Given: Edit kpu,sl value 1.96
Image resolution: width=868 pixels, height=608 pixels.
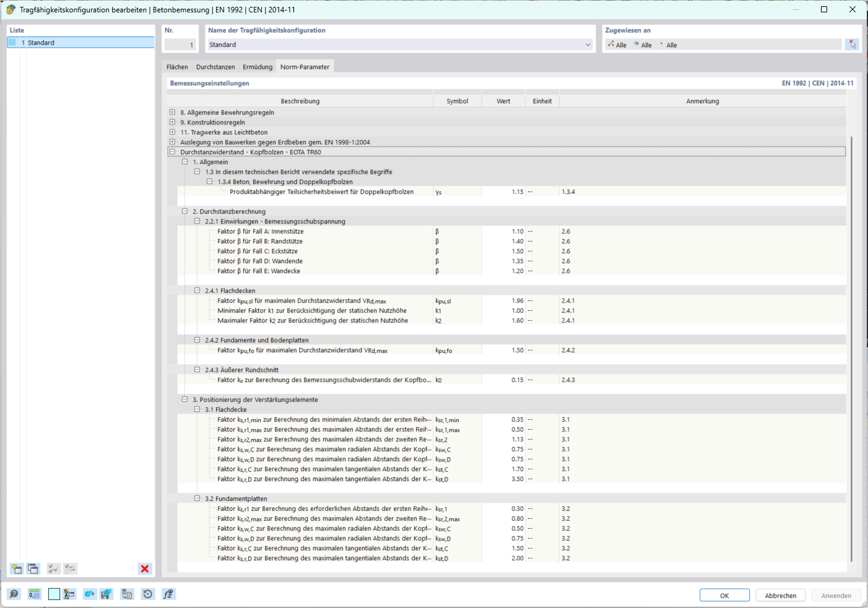Looking at the screenshot, I should pyautogui.click(x=503, y=300).
